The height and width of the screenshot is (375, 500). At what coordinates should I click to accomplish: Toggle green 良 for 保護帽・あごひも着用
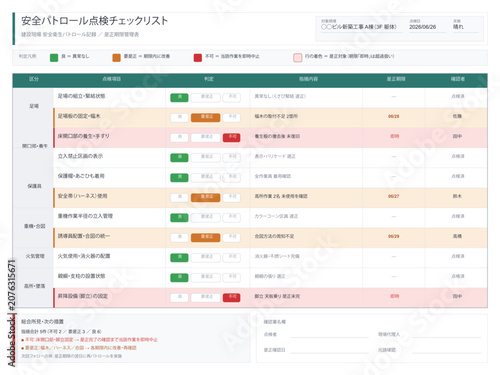[179, 177]
